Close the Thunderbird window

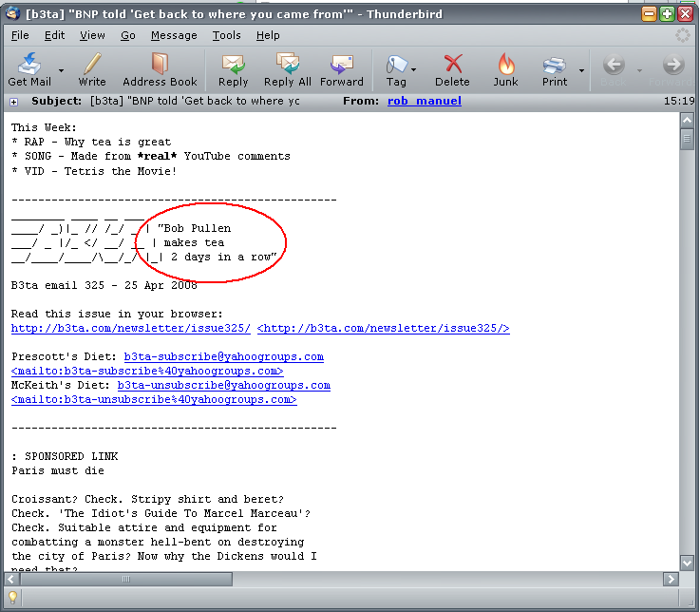[685, 14]
